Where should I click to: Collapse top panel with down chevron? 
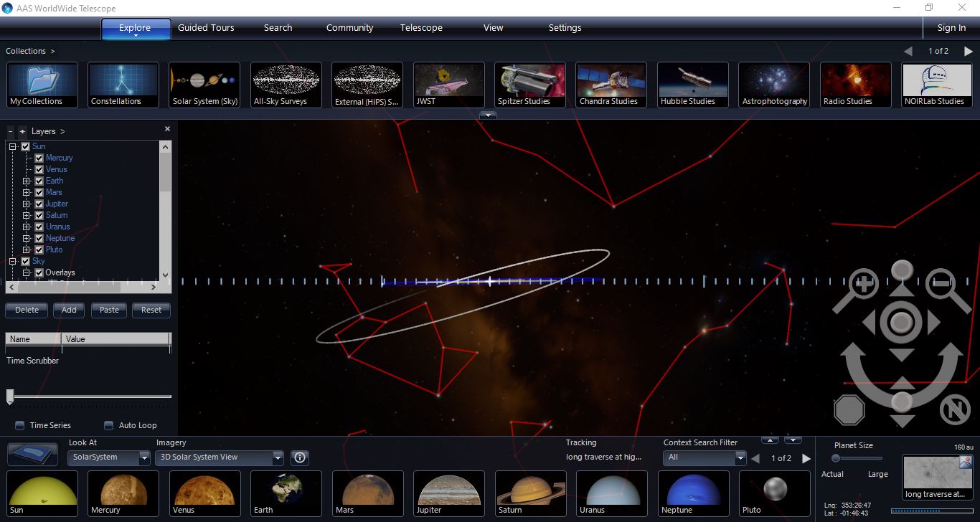pos(488,115)
